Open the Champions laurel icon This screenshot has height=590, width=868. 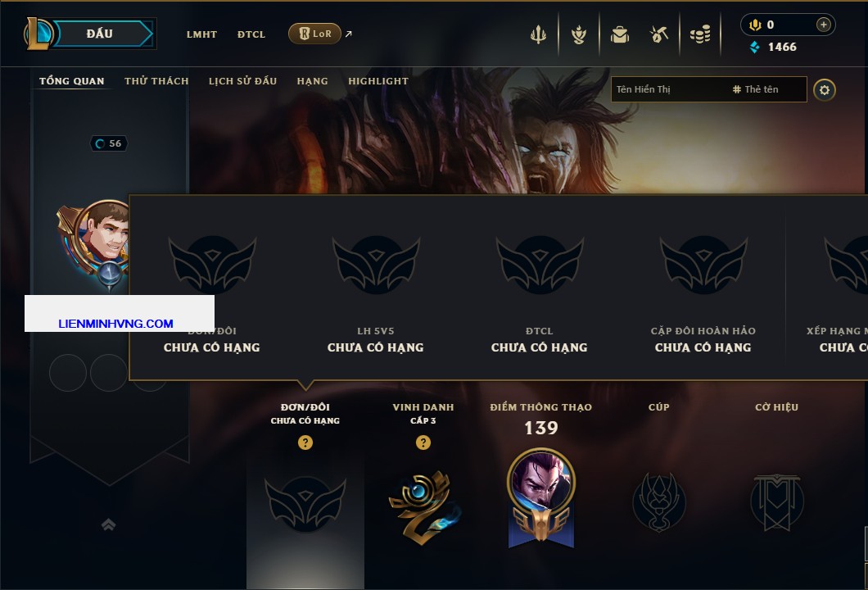tap(578, 35)
